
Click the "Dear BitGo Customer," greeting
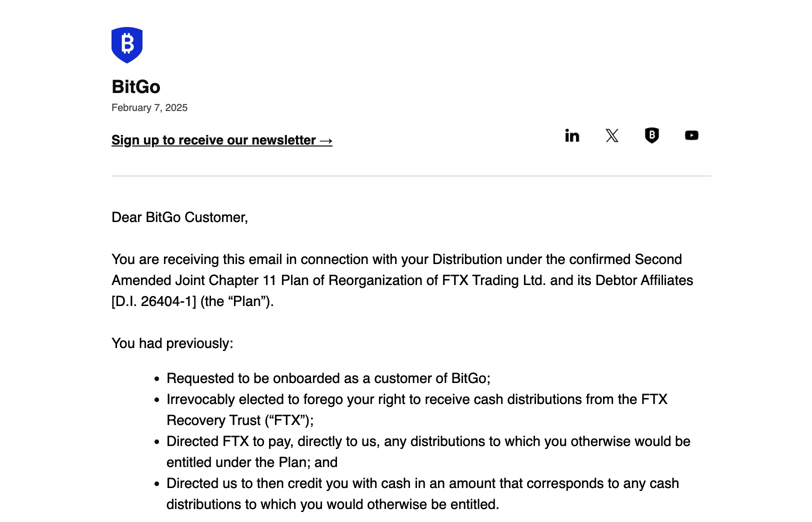pyautogui.click(x=179, y=217)
